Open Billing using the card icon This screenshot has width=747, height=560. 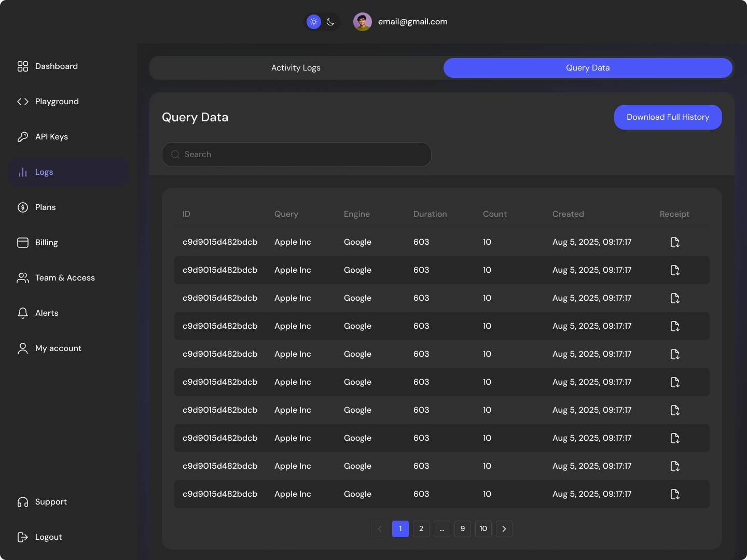pyautogui.click(x=22, y=243)
